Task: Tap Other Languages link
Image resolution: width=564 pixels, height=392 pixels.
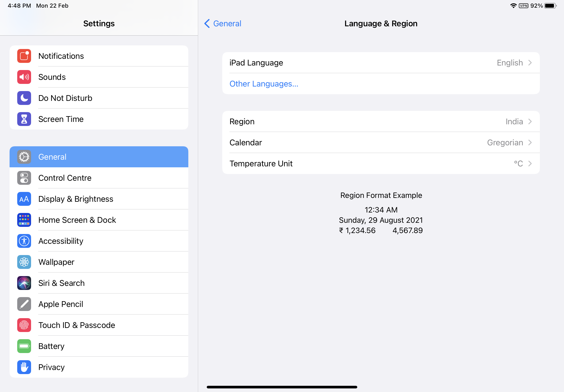Action: (264, 84)
